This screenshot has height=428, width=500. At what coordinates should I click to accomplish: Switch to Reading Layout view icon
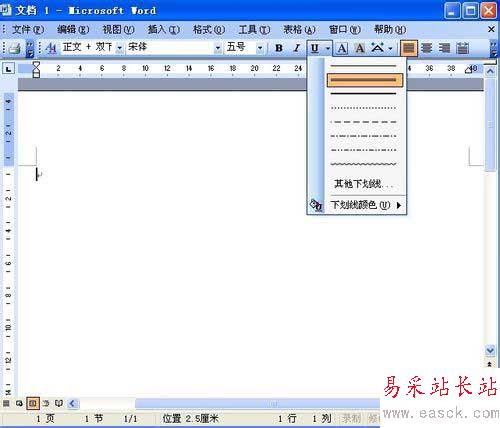(59, 403)
